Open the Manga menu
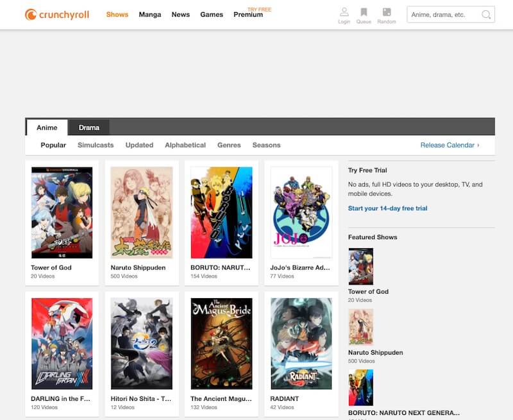This screenshot has height=420, width=513. click(x=150, y=14)
